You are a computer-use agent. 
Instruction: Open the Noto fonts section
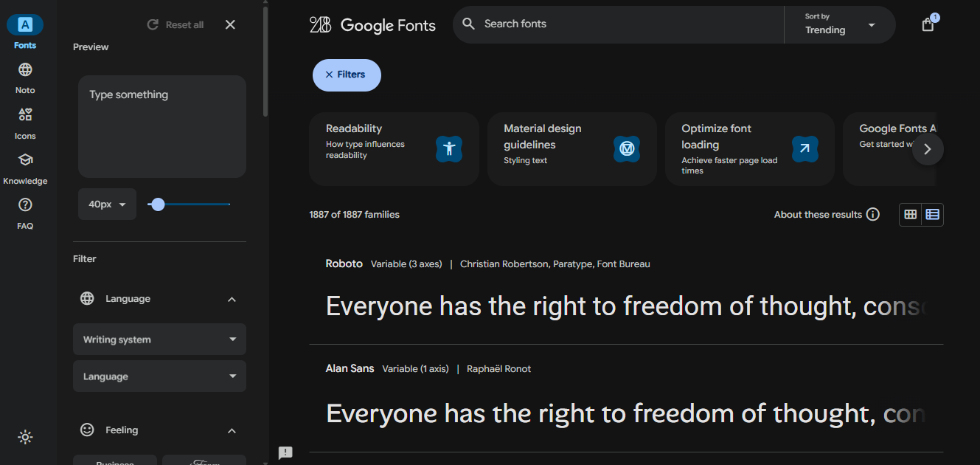(x=25, y=76)
